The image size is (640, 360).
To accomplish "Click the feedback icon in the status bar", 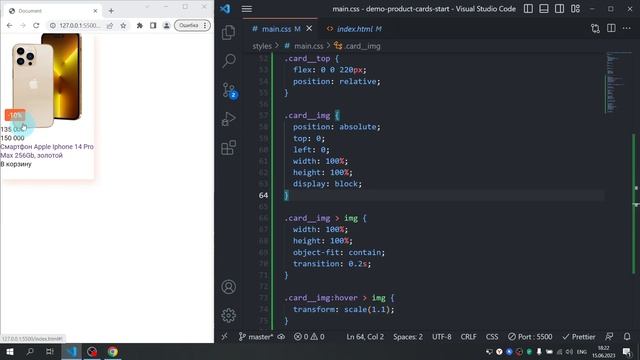I will point(609,337).
